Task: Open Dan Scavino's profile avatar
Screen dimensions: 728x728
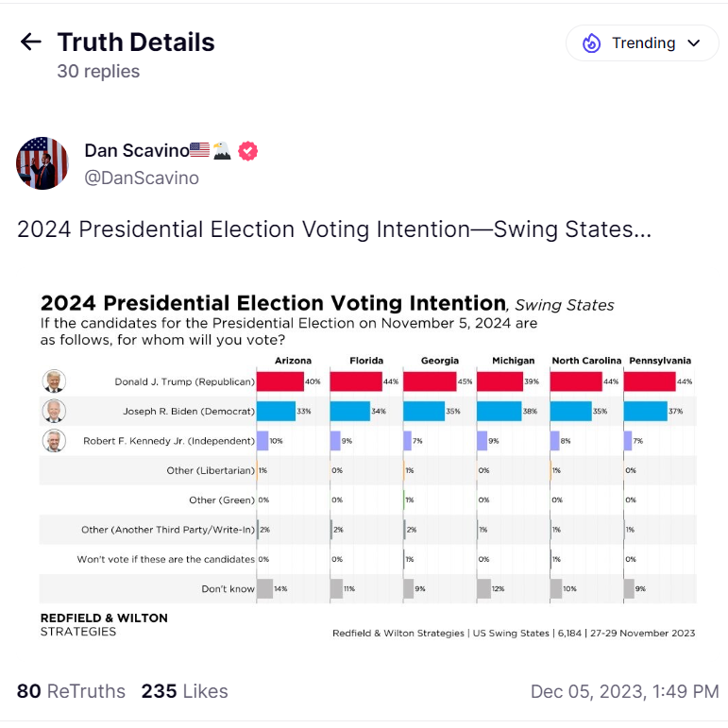Action: coord(42,163)
